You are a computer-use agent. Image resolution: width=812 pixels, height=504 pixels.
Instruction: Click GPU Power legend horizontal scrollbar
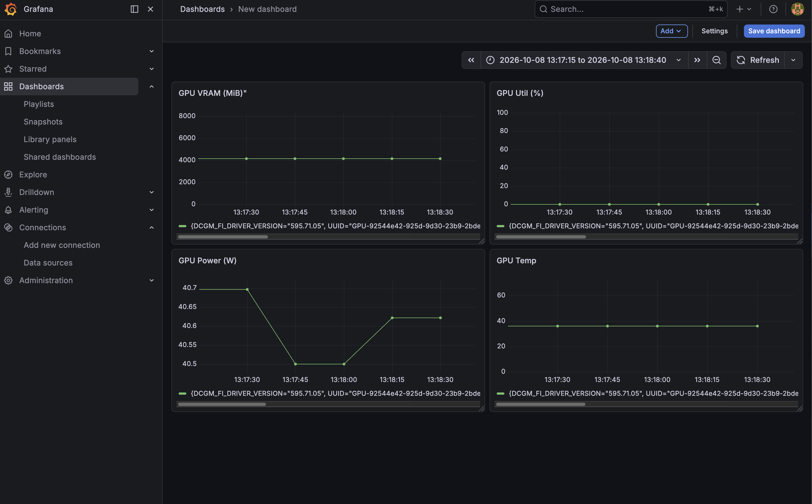222,404
